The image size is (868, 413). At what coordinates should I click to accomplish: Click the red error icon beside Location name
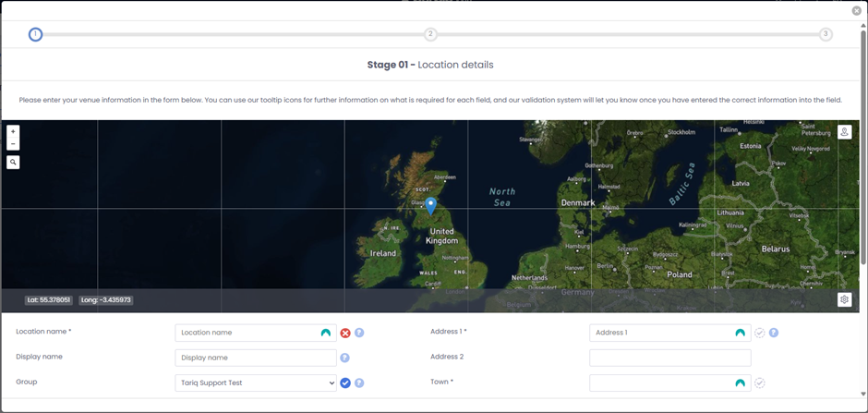345,333
